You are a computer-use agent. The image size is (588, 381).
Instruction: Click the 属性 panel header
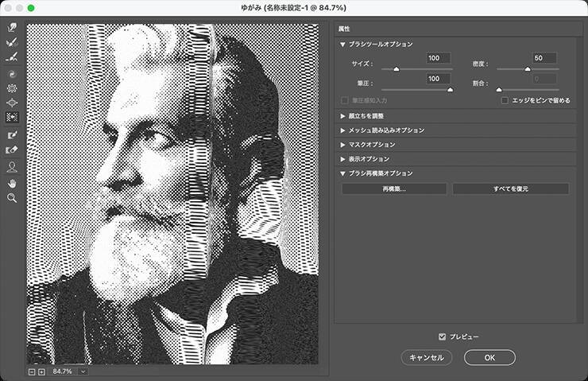pyautogui.click(x=344, y=29)
